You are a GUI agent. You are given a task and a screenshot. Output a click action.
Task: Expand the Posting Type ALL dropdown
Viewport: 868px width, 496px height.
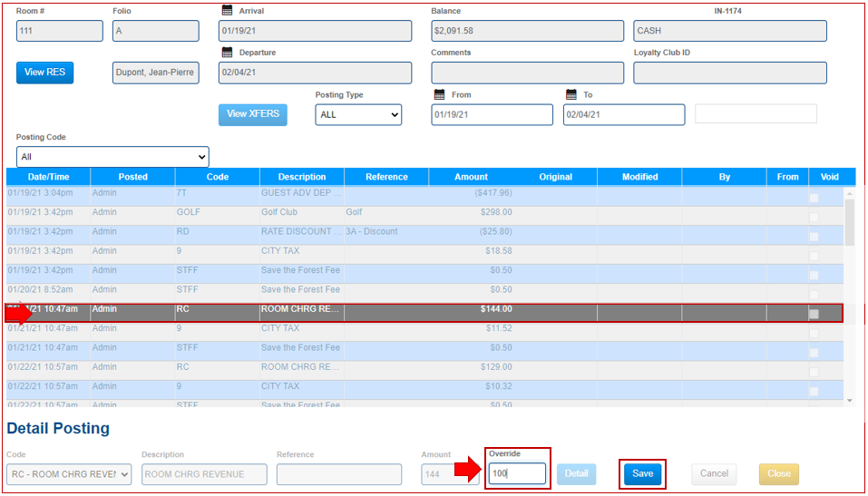coord(358,114)
